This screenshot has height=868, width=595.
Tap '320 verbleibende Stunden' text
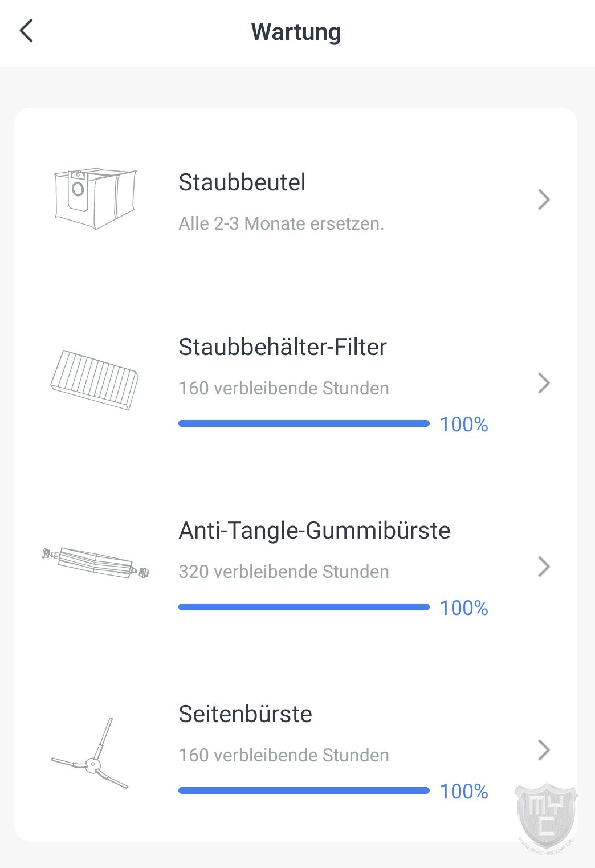click(x=284, y=572)
